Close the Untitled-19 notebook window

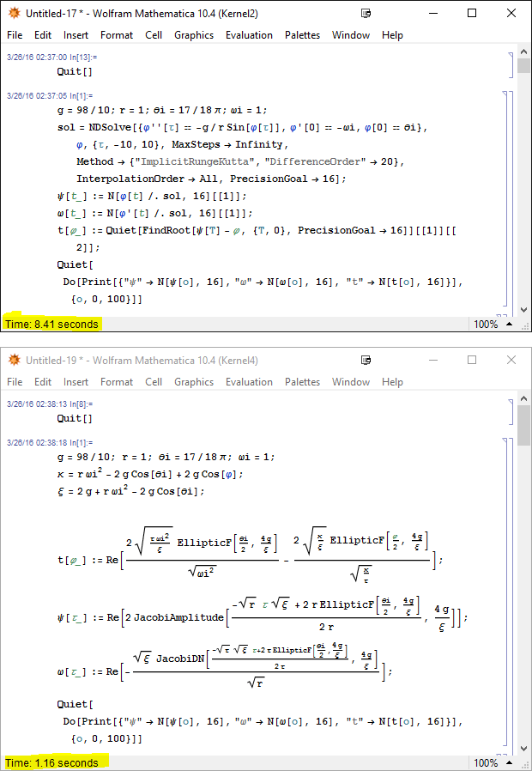[511, 360]
